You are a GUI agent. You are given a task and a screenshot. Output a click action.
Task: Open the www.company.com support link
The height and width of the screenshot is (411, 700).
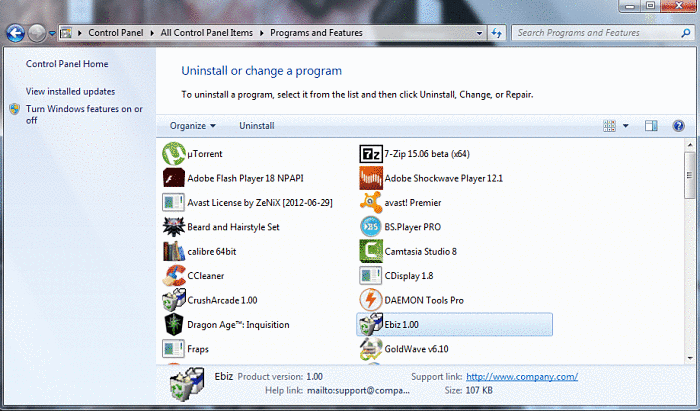click(522, 377)
